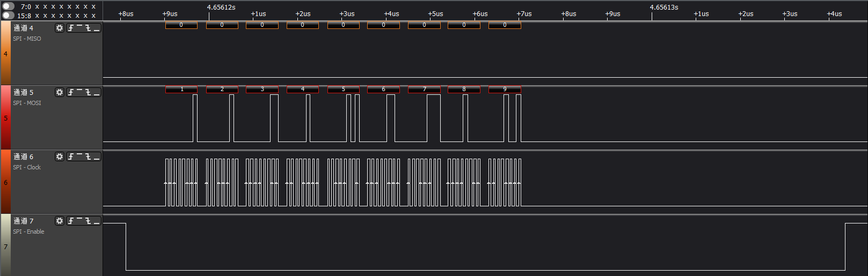This screenshot has height=276, width=868.
Task: Click MOSI decoded byte bubble '1'
Action: point(181,89)
